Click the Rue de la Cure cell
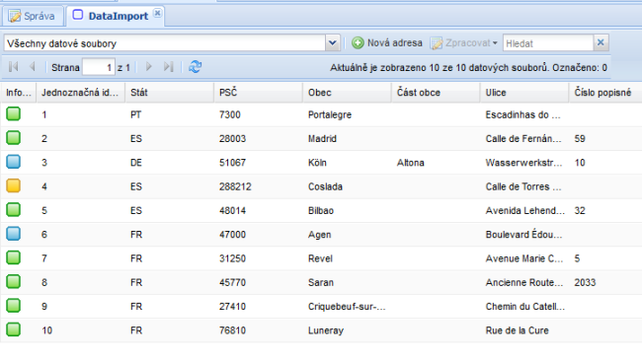The image size is (642, 364). [x=517, y=330]
